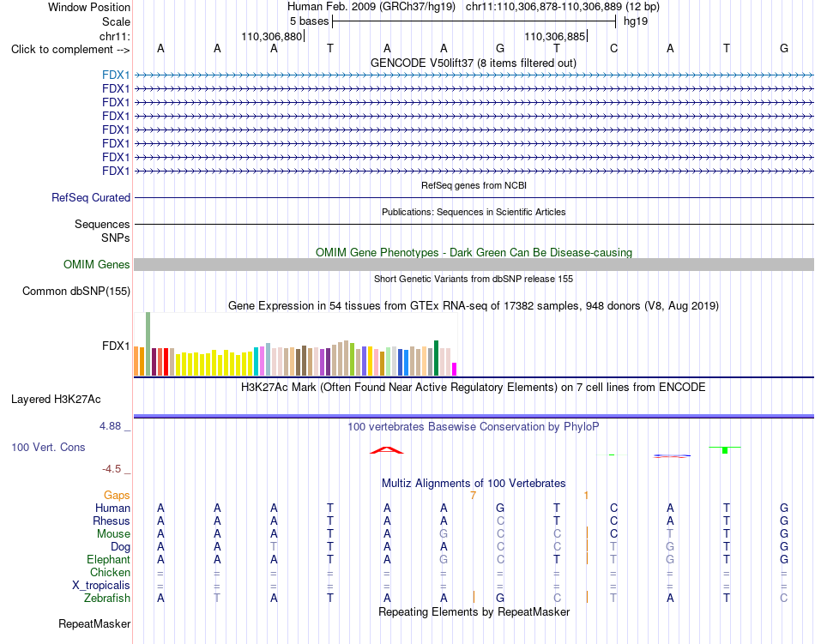Open "Short Genetic Variants from dbSNP release 155"
The image size is (815, 644).
(x=474, y=279)
